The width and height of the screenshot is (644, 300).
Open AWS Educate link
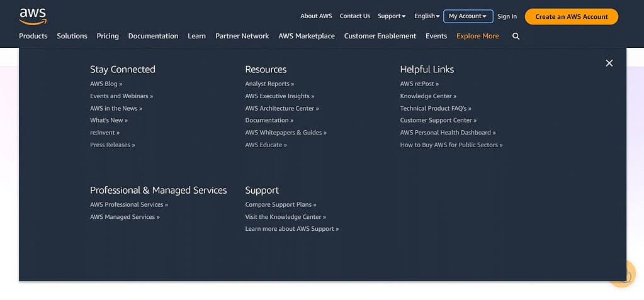pyautogui.click(x=266, y=145)
